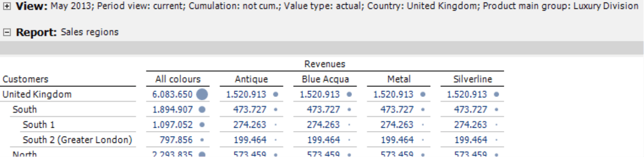This screenshot has height=157, width=644.
Task: Click the Revenues measure header
Action: (325, 64)
